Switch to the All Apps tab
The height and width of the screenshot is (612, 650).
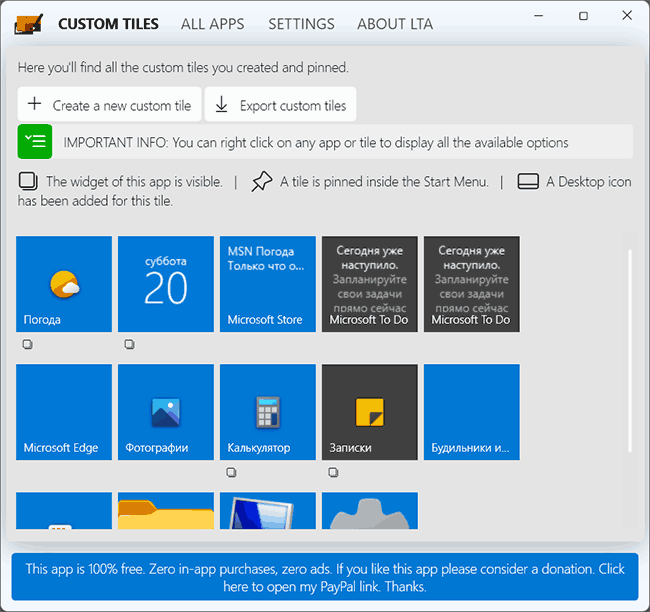pyautogui.click(x=212, y=24)
